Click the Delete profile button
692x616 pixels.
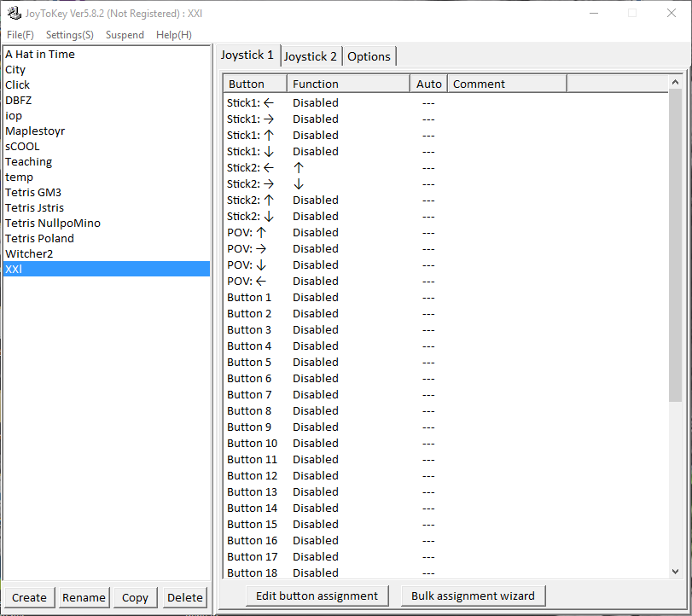click(x=185, y=597)
